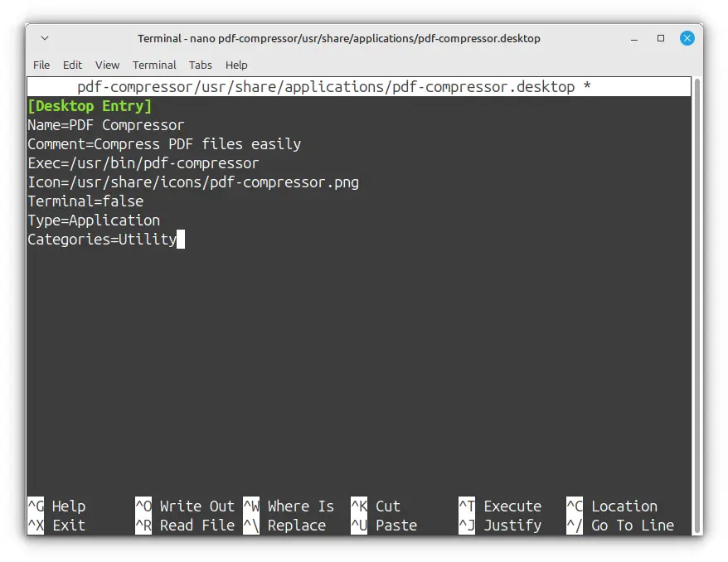728x562 pixels.
Task: Click on the Exec=/usr/bin/pdf-compressor line
Action: [x=143, y=163]
